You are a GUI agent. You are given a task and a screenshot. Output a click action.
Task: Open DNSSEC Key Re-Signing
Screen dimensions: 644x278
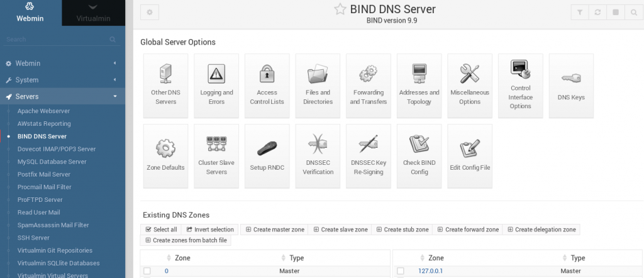[x=369, y=156]
